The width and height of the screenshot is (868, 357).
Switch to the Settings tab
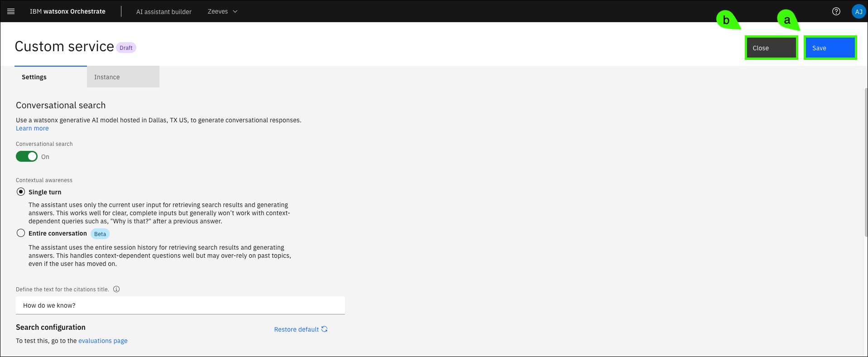50,77
